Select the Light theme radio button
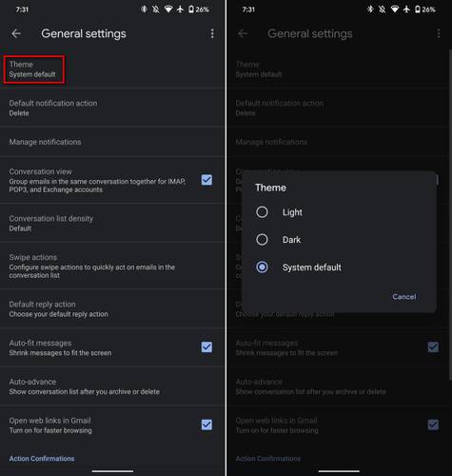This screenshot has height=476, width=452. (x=262, y=212)
